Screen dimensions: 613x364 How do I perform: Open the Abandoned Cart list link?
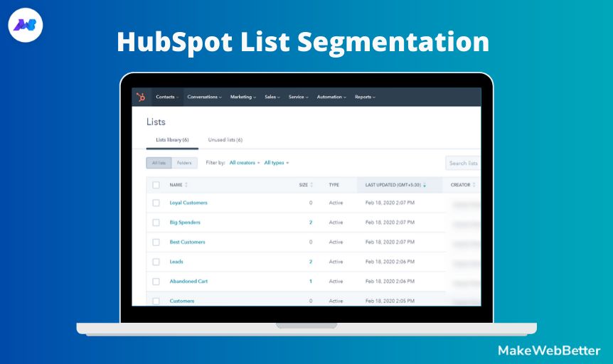point(188,281)
